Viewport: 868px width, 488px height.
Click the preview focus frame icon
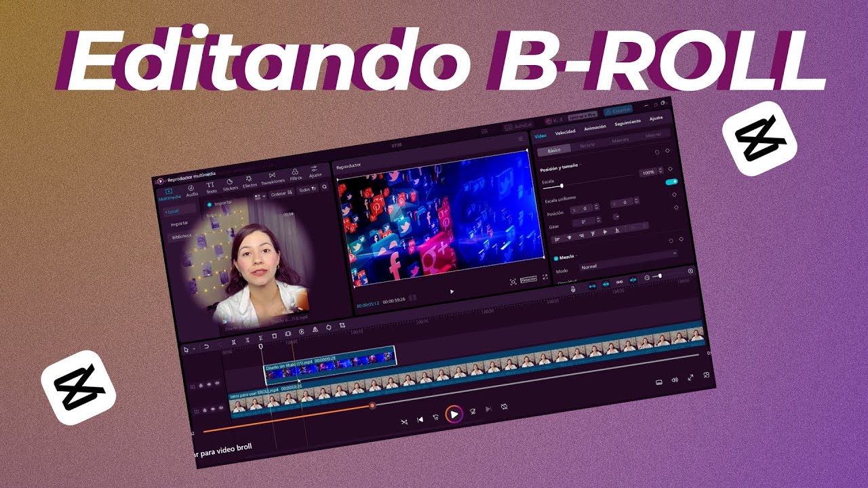click(513, 281)
